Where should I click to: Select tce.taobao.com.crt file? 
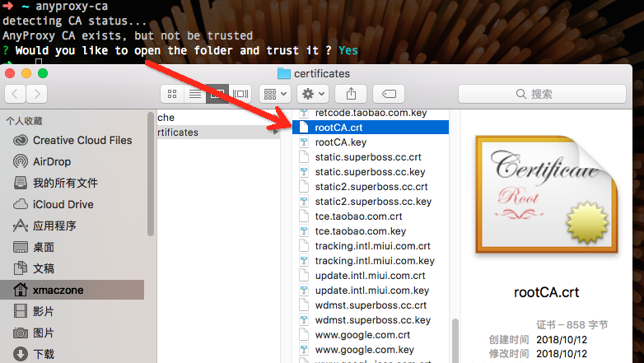[371, 216]
